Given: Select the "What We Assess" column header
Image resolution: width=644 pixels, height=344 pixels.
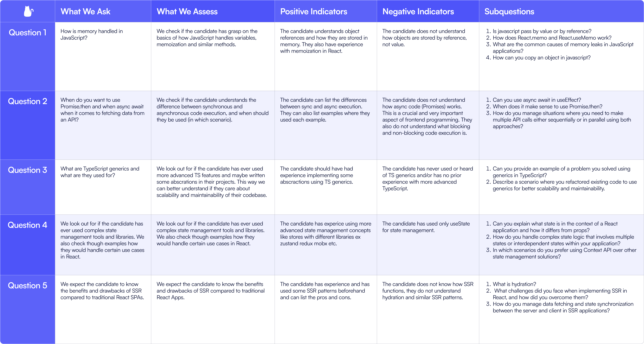Looking at the screenshot, I should click(x=187, y=12).
